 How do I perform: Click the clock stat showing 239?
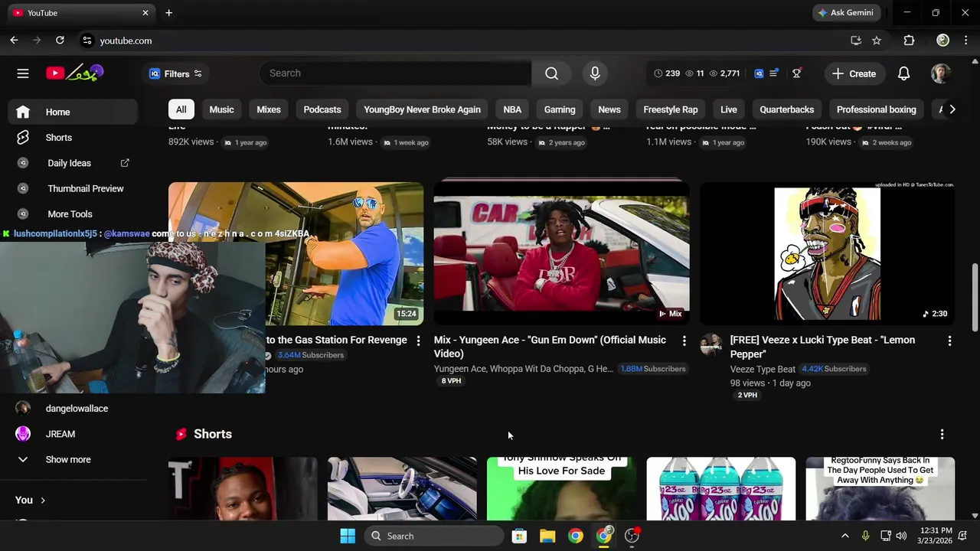(x=667, y=73)
